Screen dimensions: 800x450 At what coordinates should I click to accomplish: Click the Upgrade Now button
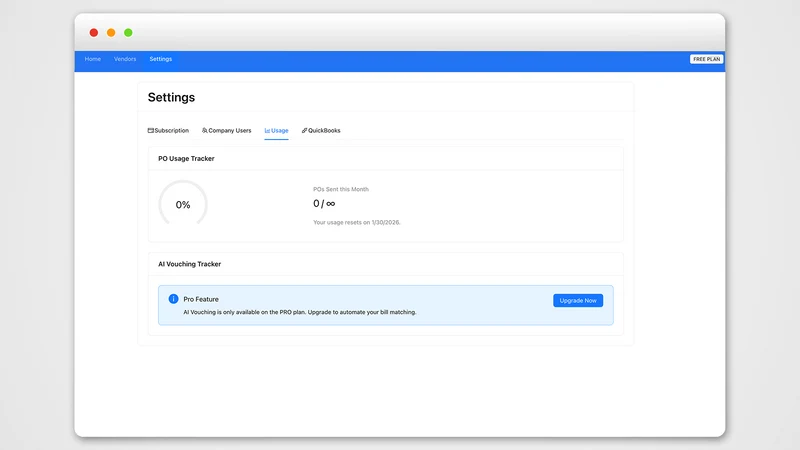578,301
